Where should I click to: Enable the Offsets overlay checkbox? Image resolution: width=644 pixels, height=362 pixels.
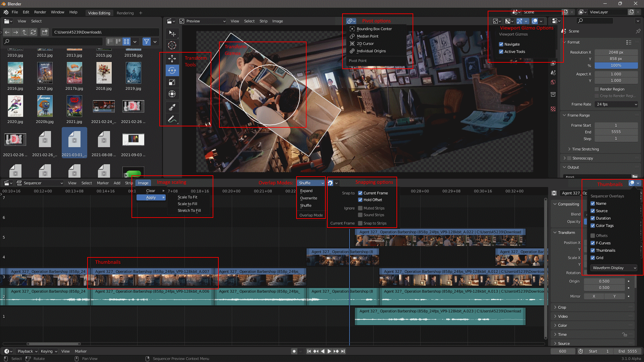593,236
